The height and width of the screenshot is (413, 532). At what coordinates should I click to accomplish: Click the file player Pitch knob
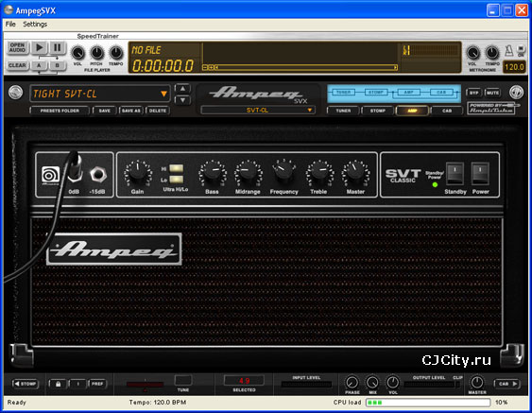point(96,53)
